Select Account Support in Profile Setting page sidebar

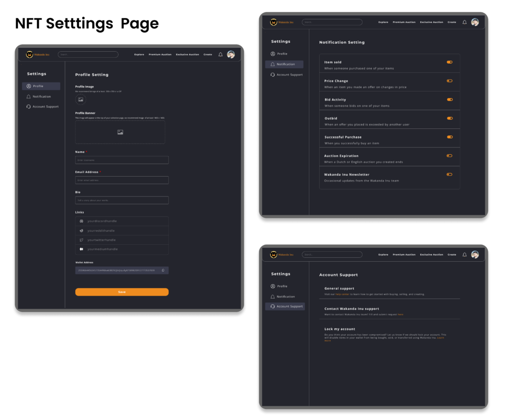[45, 106]
